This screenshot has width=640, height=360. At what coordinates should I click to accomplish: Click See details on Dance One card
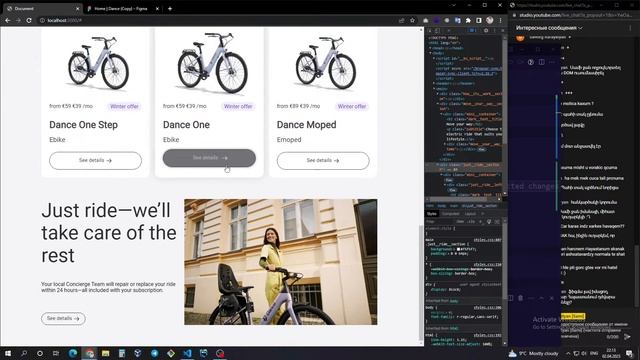[209, 158]
